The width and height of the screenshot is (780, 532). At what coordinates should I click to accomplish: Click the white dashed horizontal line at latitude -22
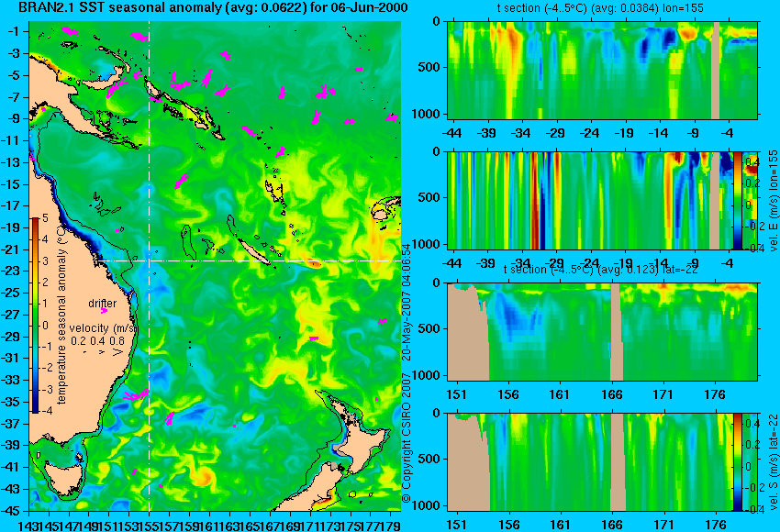249,260
